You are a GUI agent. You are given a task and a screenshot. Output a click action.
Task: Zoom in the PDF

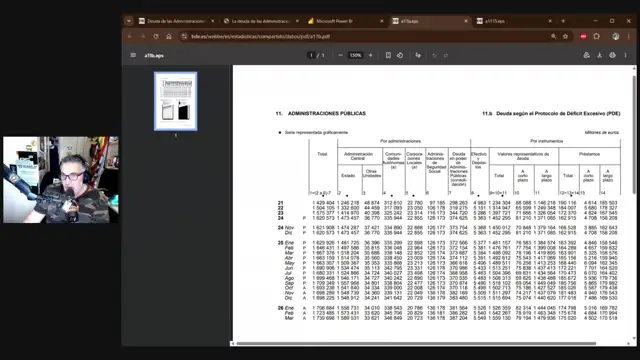[370, 55]
